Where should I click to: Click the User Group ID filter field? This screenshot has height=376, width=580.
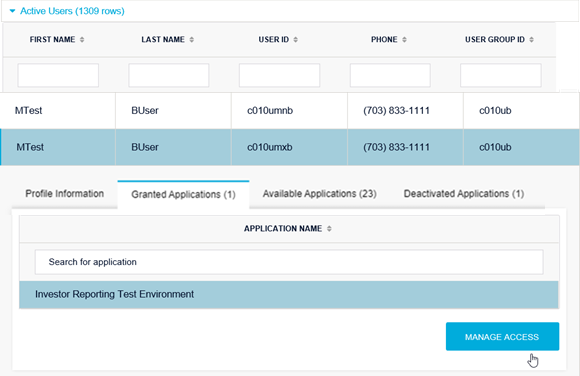coord(501,75)
